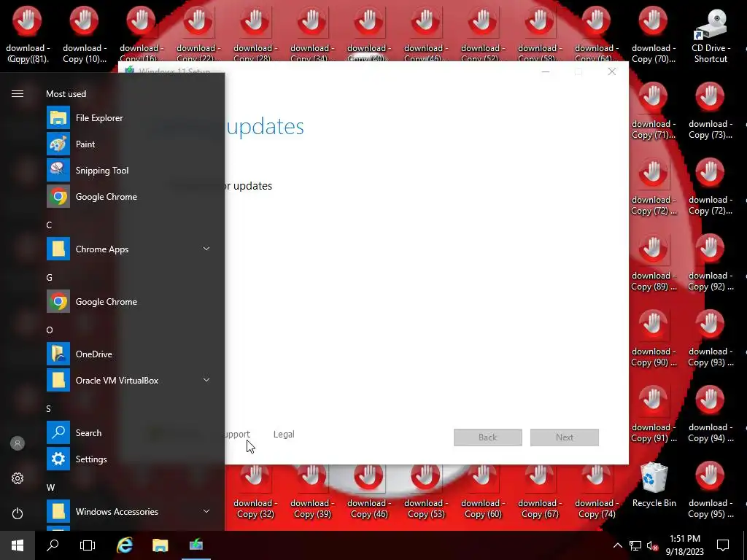Image resolution: width=747 pixels, height=560 pixels.
Task: Select download - Copy (95) desktop icon
Action: pos(711,490)
